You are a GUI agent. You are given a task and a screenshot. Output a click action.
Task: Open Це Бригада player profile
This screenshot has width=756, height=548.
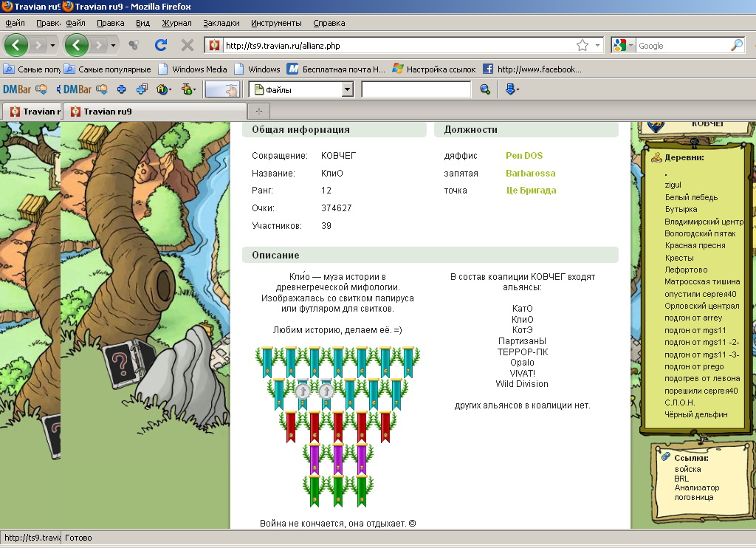[x=531, y=190]
